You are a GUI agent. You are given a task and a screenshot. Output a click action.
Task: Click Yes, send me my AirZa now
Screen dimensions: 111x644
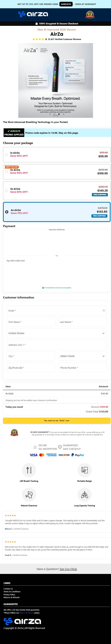tap(57, 420)
